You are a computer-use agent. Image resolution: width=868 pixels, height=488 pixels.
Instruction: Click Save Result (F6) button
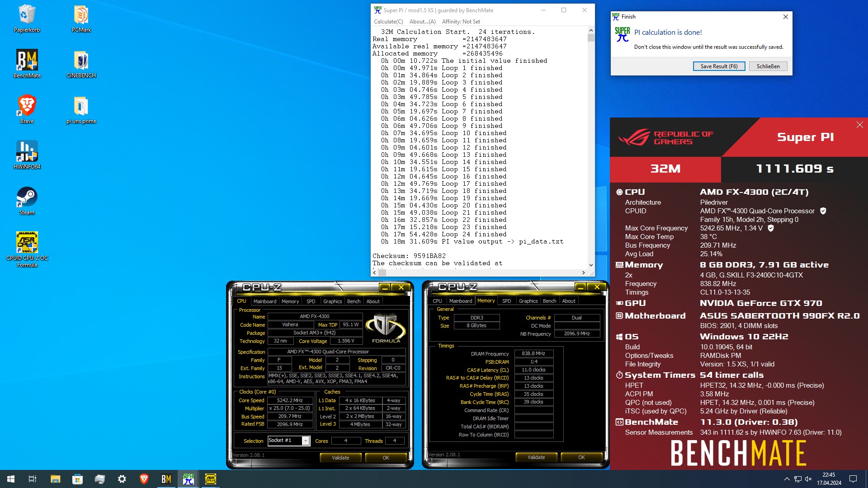click(x=719, y=66)
